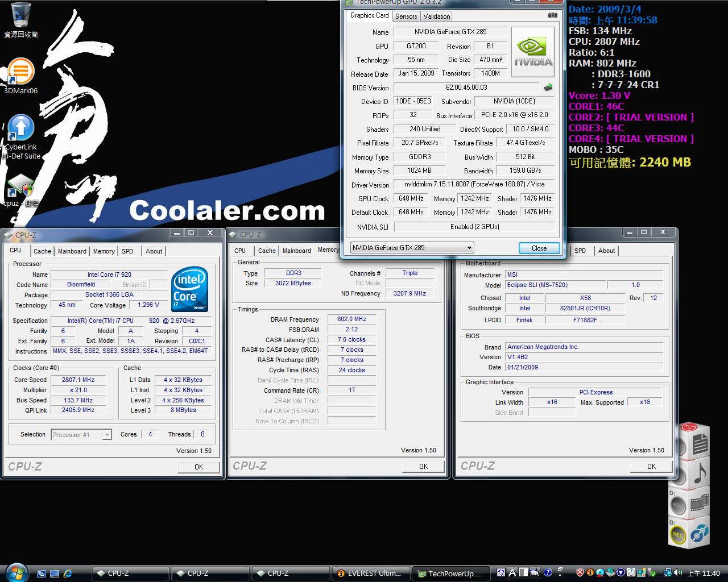Screen dimensions: 728x582
Task: Click the volume speaker tray icon
Action: click(679, 573)
